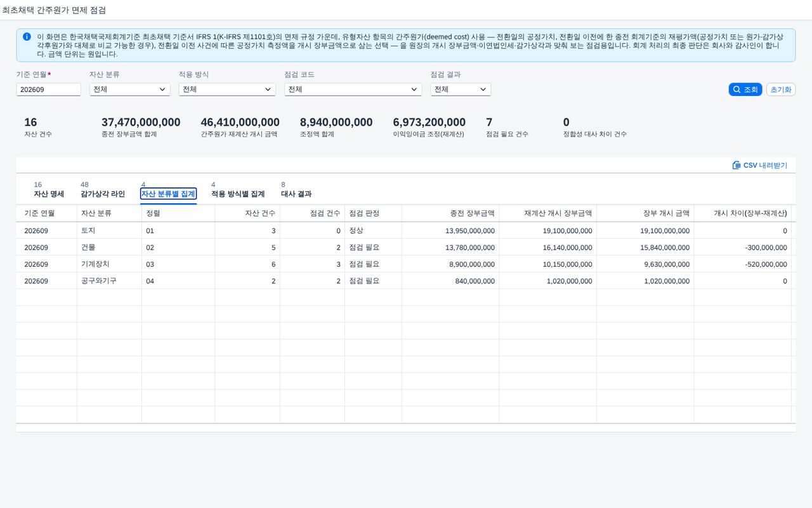Click the 6,973,200,000 이익잉여금 조정 figure

[x=429, y=122]
